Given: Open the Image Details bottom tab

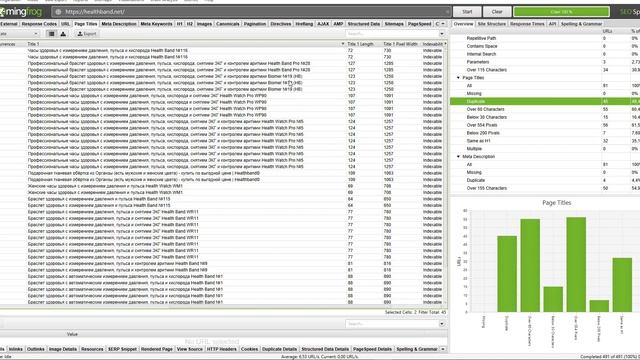Looking at the screenshot, I should click(62, 349).
